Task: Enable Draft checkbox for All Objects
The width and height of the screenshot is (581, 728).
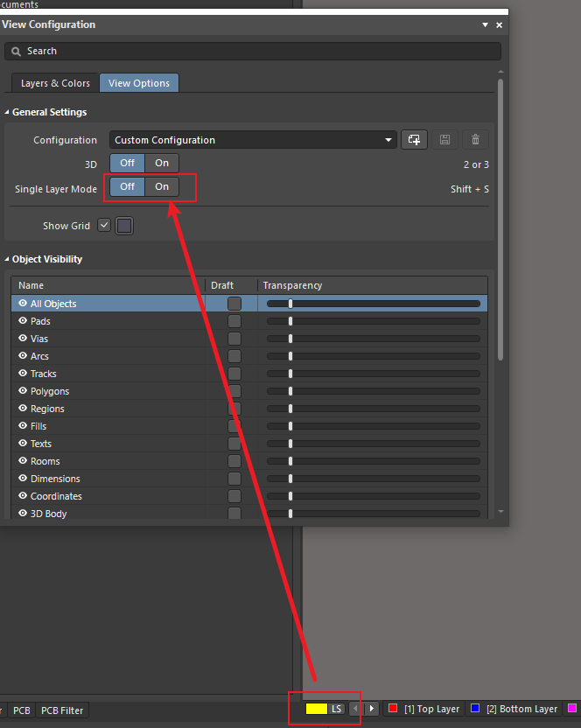Action: 234,304
